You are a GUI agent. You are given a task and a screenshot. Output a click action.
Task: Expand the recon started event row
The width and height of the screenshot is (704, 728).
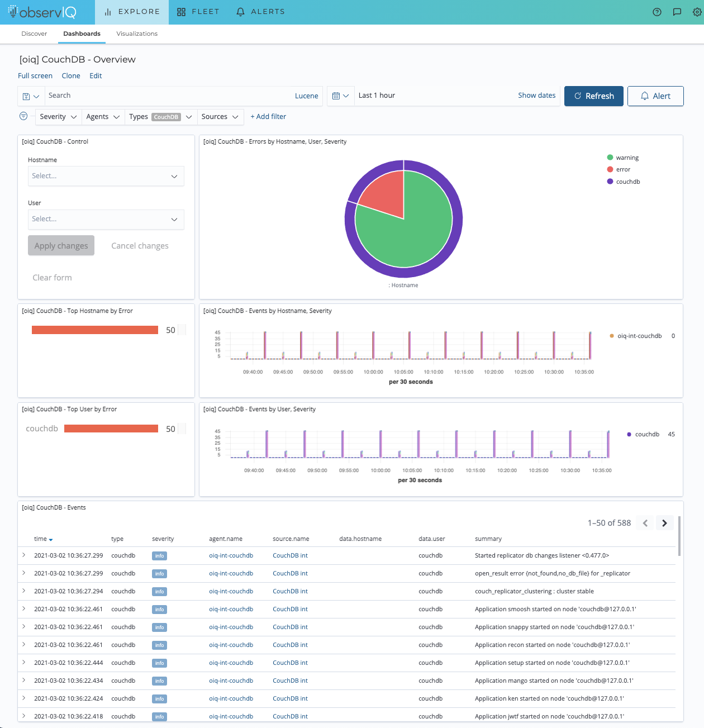click(24, 645)
